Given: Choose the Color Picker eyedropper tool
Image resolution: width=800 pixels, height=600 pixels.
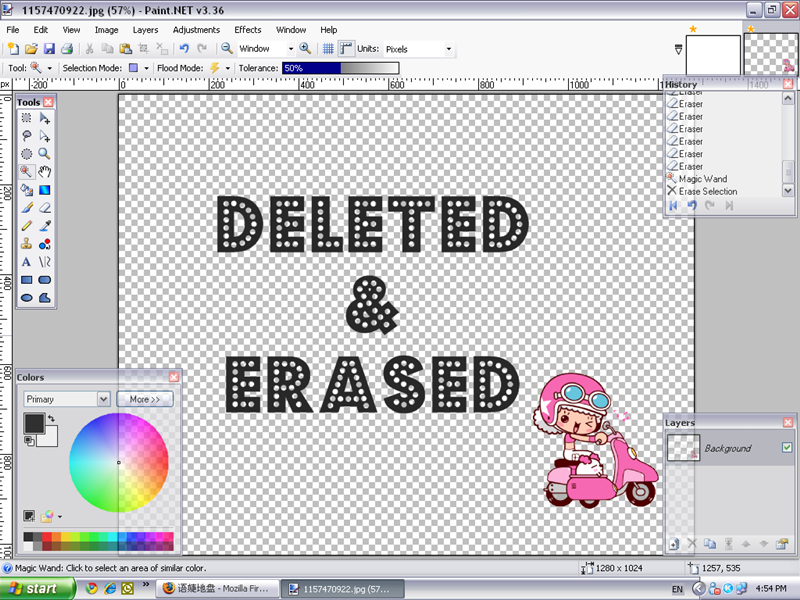Looking at the screenshot, I should [x=45, y=225].
